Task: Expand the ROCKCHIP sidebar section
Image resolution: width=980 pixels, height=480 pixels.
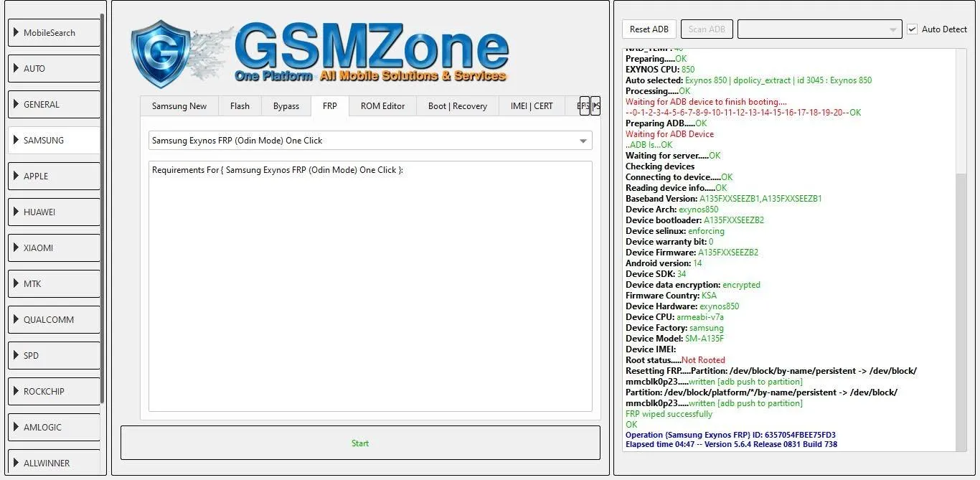Action: pos(54,392)
